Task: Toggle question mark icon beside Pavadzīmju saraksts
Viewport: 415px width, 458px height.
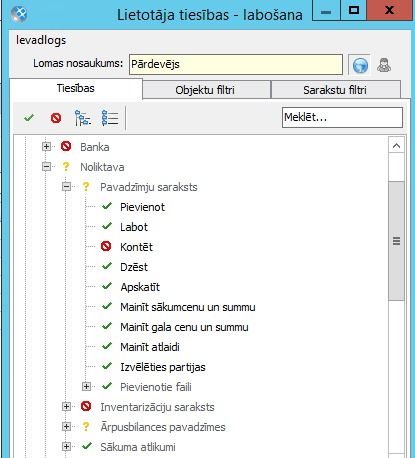Action: point(86,187)
